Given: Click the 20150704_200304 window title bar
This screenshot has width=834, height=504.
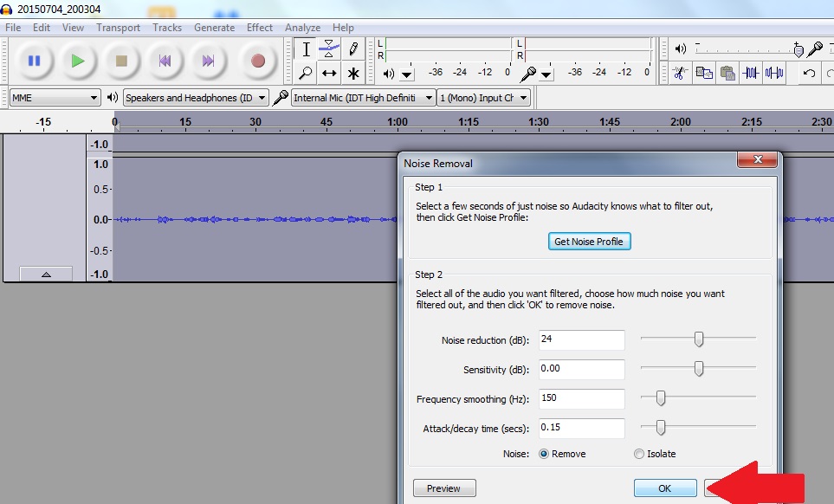Looking at the screenshot, I should point(417,9).
